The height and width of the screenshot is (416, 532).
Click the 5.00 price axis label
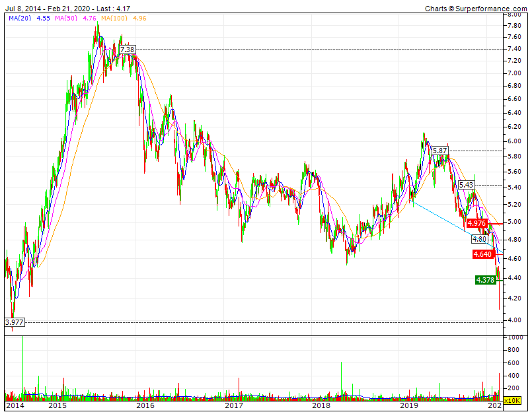coord(514,222)
